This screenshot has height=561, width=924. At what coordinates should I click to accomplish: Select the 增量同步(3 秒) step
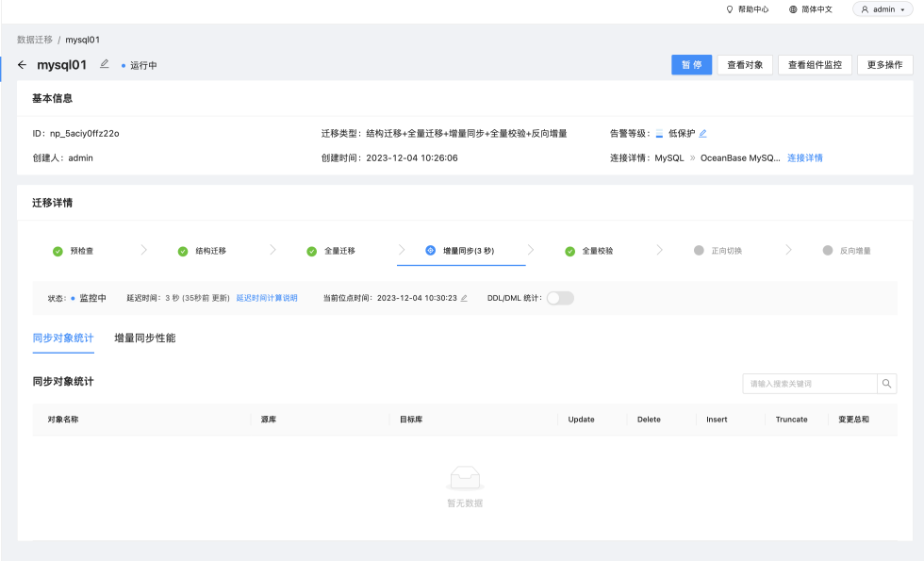click(461, 251)
